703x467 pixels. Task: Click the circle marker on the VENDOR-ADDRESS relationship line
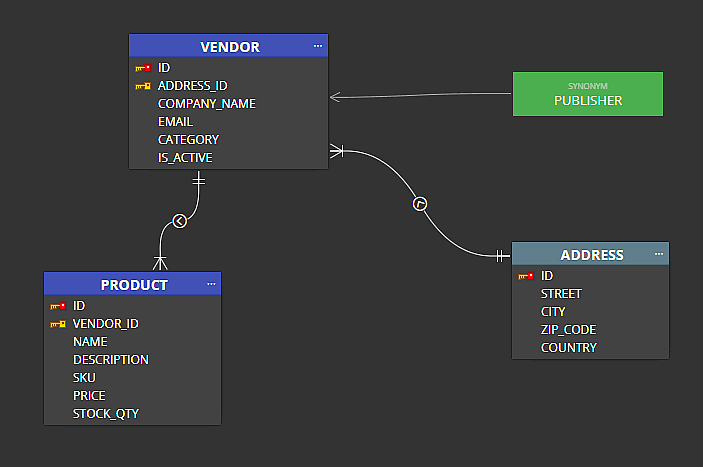(x=421, y=204)
